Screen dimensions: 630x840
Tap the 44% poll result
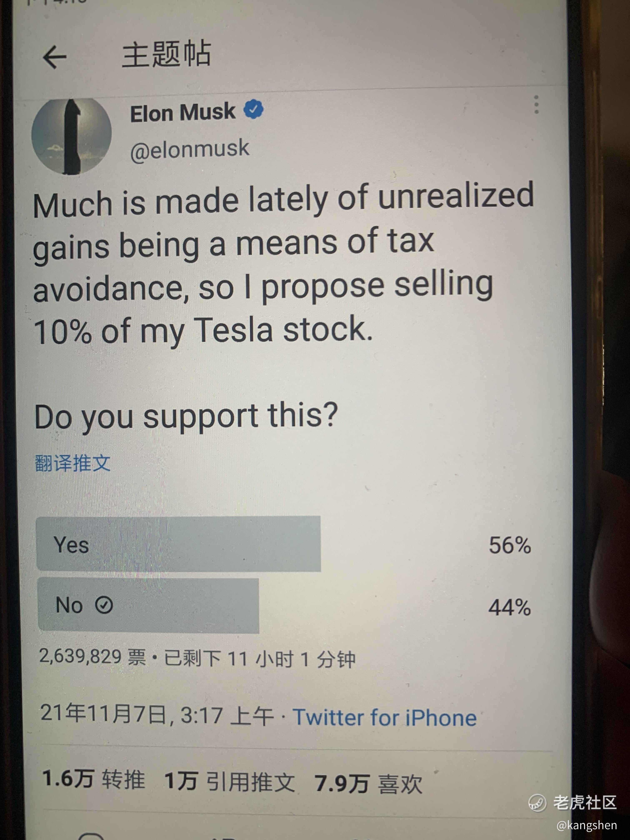pyautogui.click(x=509, y=607)
